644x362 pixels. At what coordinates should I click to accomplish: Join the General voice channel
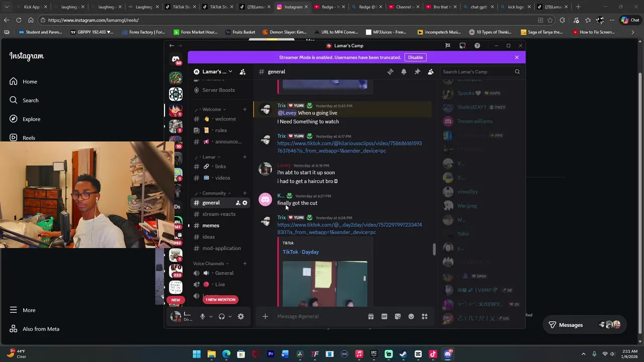[220, 273]
